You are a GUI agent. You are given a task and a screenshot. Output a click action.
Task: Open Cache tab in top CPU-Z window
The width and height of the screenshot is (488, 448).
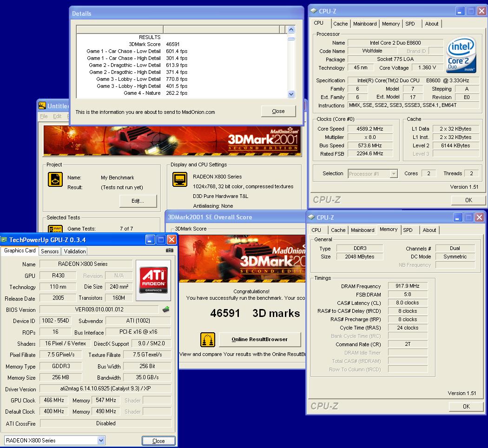tap(341, 24)
